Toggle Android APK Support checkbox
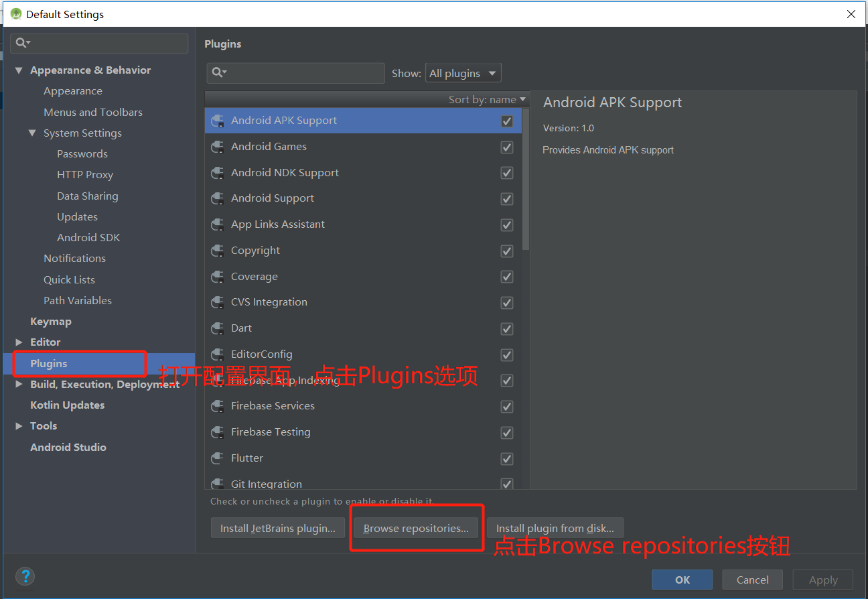Screen dimensions: 868x599 pos(507,121)
